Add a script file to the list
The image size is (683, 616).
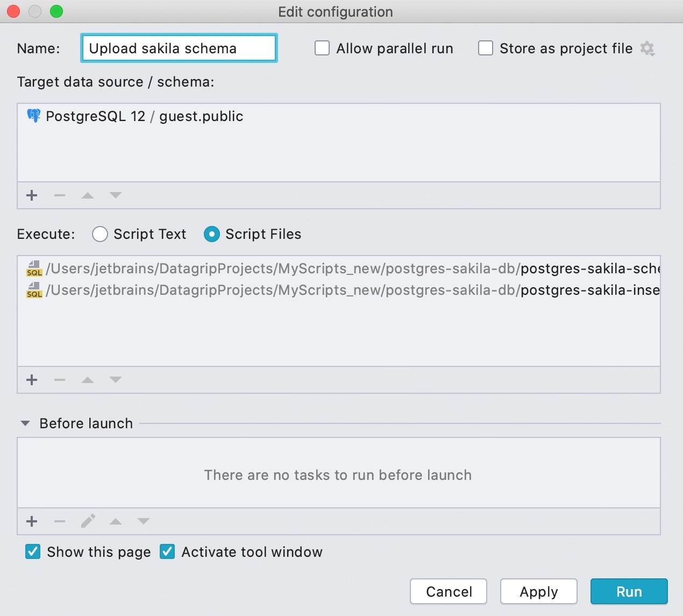(x=32, y=380)
